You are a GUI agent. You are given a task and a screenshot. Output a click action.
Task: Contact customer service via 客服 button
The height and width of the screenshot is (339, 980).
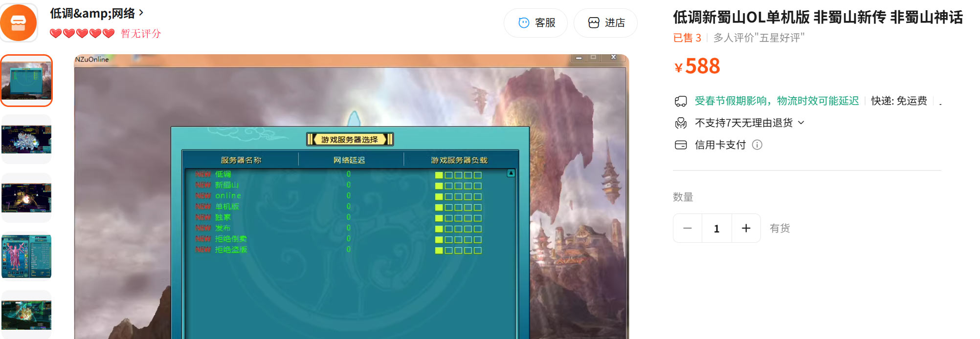point(536,23)
